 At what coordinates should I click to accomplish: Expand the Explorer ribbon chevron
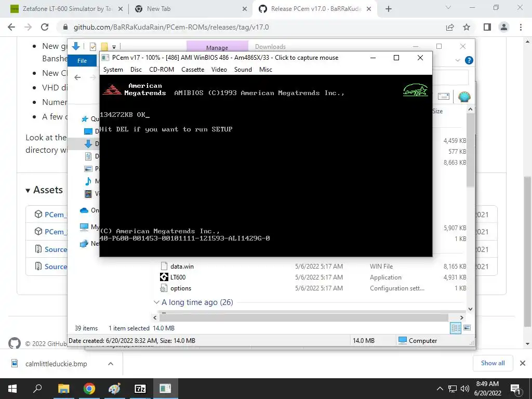coord(457,60)
